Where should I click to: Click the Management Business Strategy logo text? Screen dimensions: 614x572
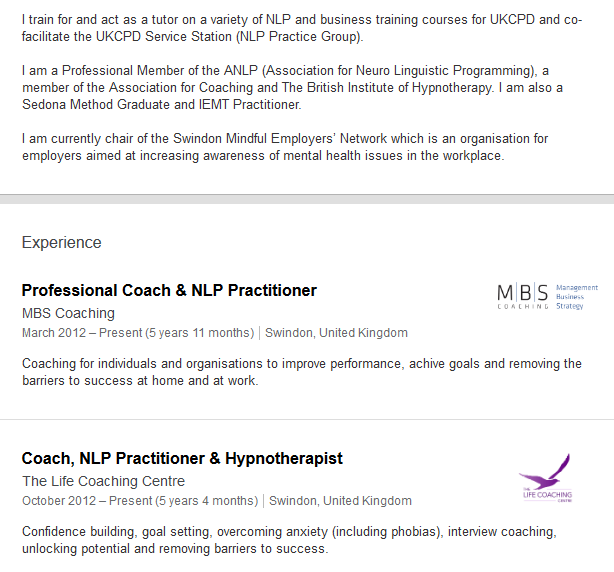point(577,297)
